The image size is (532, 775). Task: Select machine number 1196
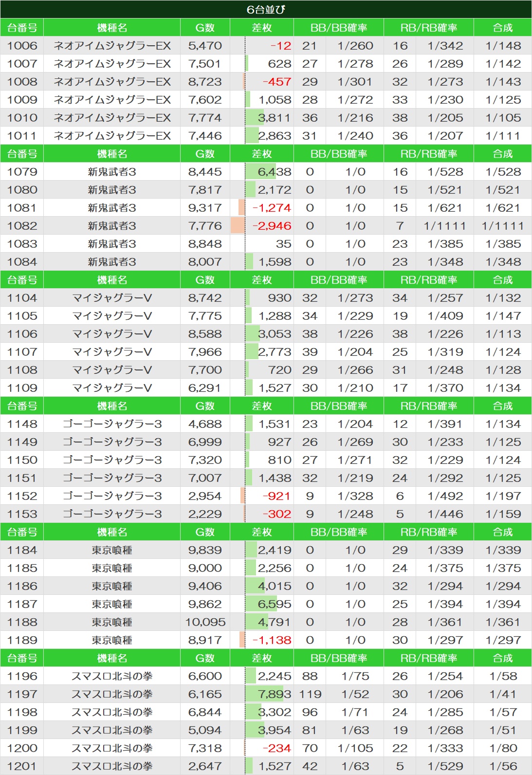click(x=22, y=676)
